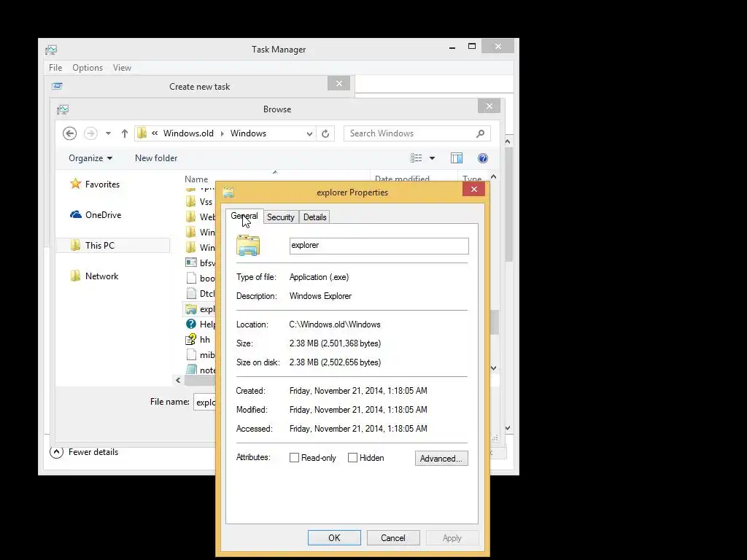Screen dimensions: 747x560
Task: Select the explorer file in list
Action: [200, 309]
